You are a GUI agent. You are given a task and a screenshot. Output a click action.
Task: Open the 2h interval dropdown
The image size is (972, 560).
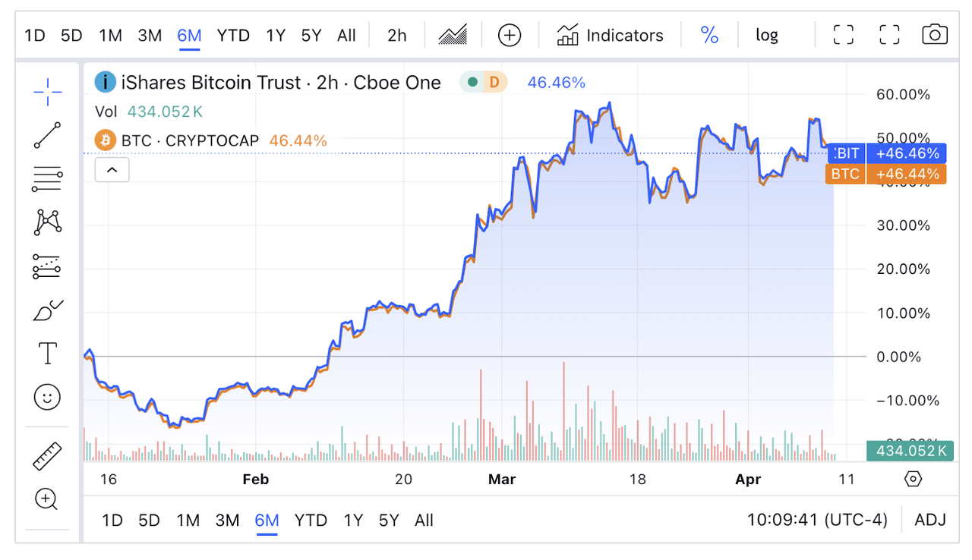click(397, 35)
